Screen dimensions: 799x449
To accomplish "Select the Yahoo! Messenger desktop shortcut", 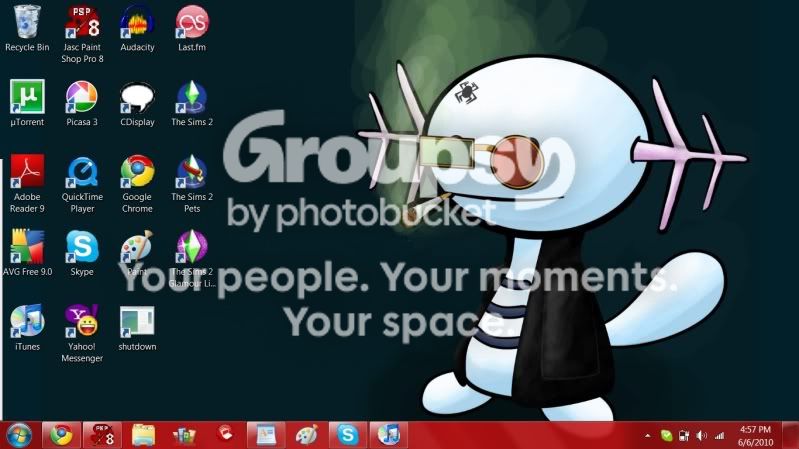I will [82, 334].
